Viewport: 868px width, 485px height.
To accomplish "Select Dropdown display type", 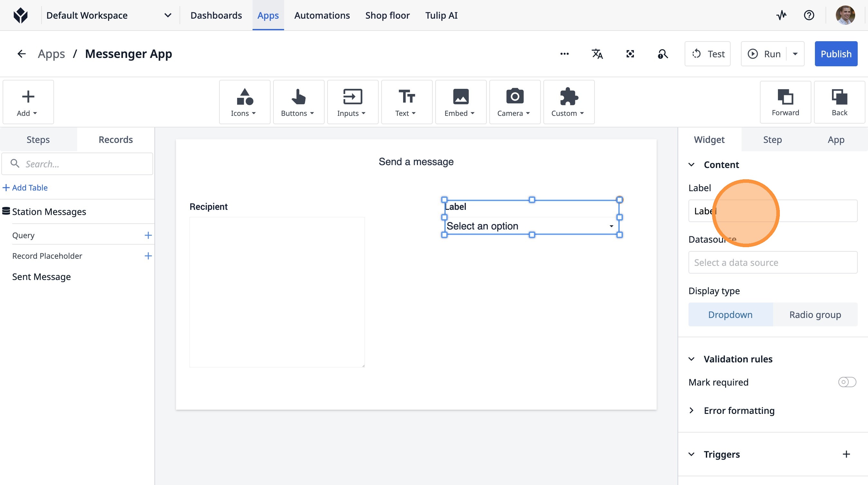I will [x=730, y=314].
